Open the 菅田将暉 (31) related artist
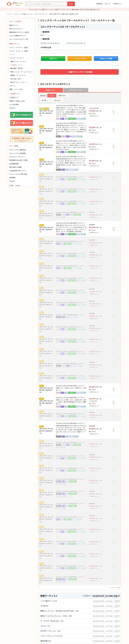This screenshot has height=644, width=129. [x=46, y=641]
